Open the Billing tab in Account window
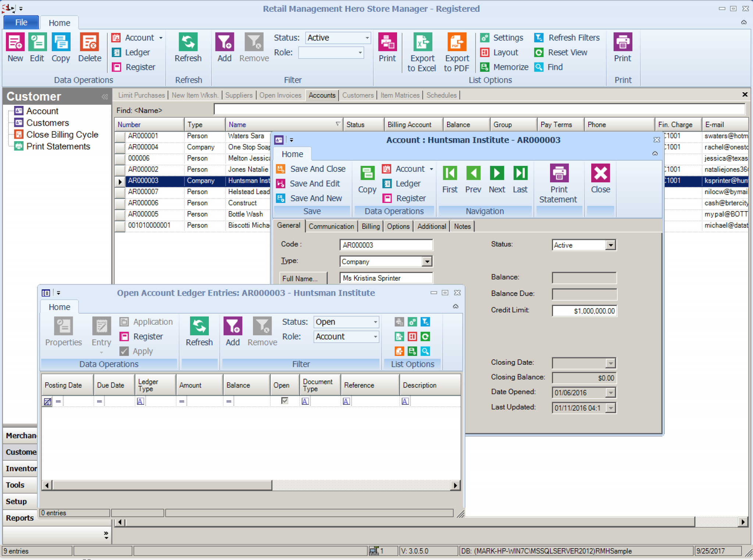753x560 pixels. [370, 226]
